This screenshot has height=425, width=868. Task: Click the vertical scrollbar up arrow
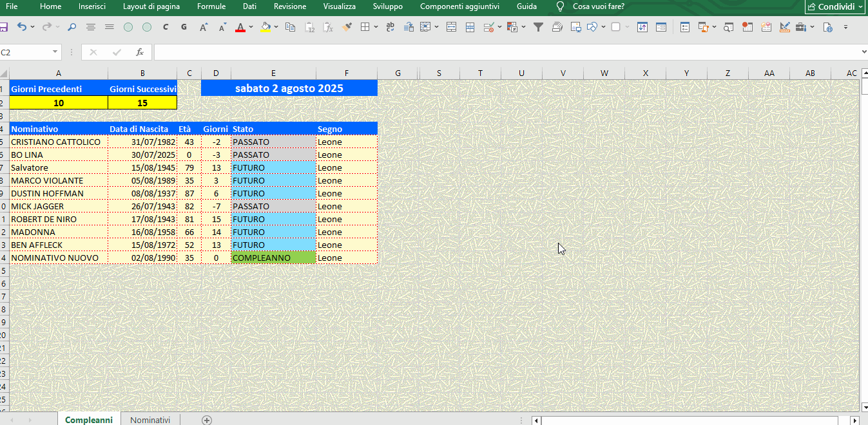[x=863, y=73]
